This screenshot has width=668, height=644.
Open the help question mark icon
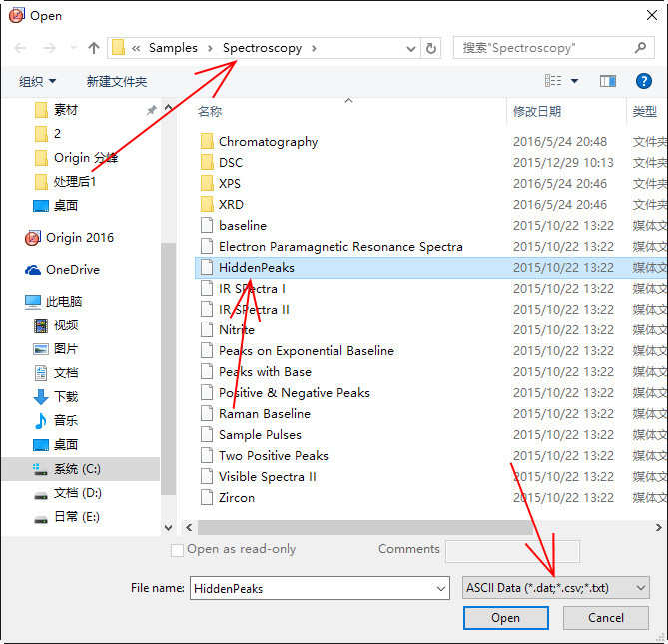pyautogui.click(x=644, y=81)
